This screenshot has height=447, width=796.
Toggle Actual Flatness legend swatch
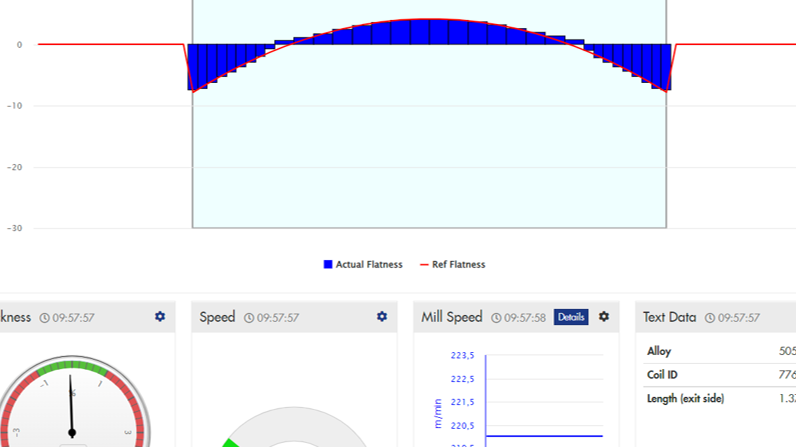(328, 264)
